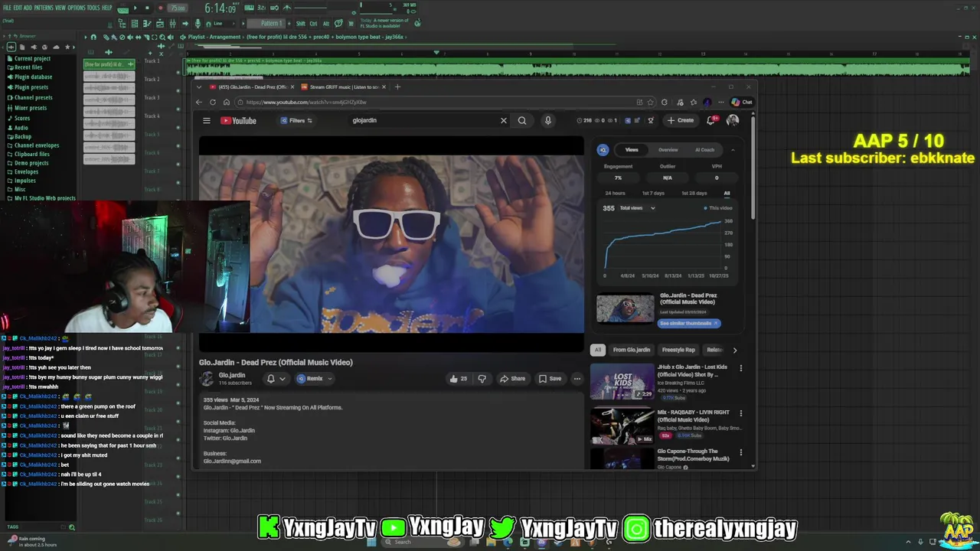Select the Views tab in stats panel
The image size is (980, 551).
pyautogui.click(x=632, y=150)
